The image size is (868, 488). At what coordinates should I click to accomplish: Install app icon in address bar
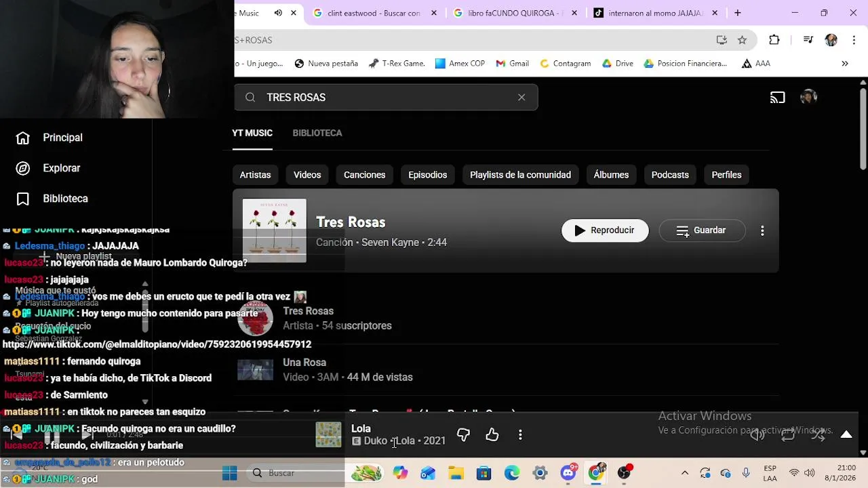click(x=722, y=40)
